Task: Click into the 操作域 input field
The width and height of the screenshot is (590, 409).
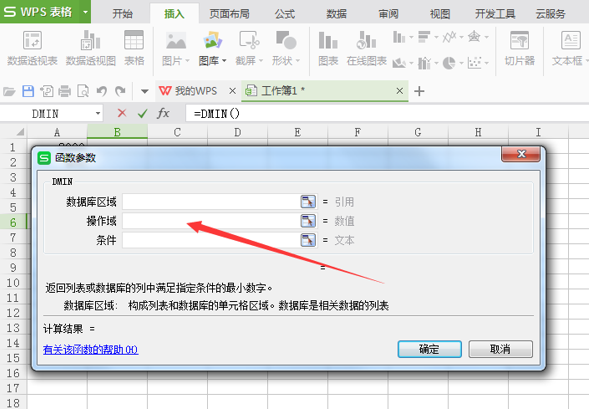Action: click(211, 221)
